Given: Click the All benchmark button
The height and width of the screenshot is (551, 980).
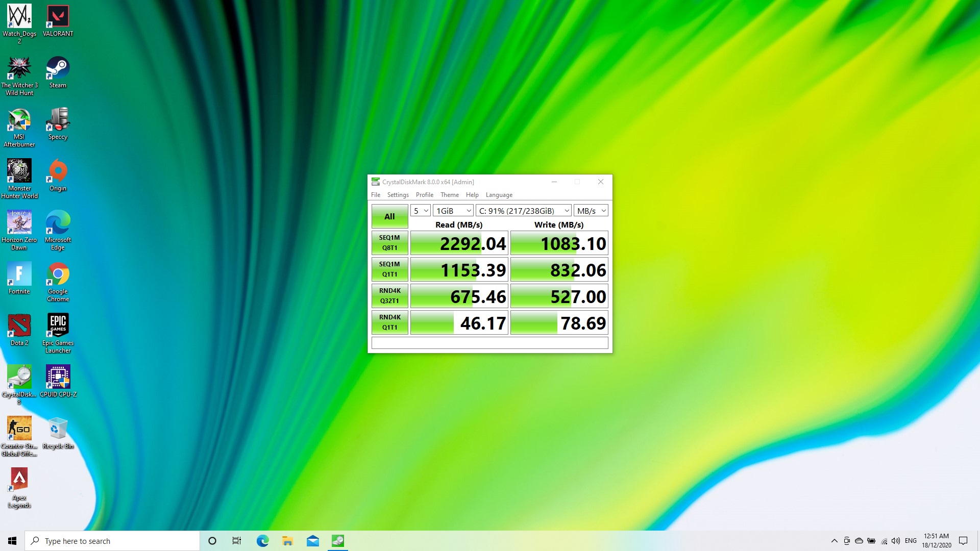Looking at the screenshot, I should (389, 216).
